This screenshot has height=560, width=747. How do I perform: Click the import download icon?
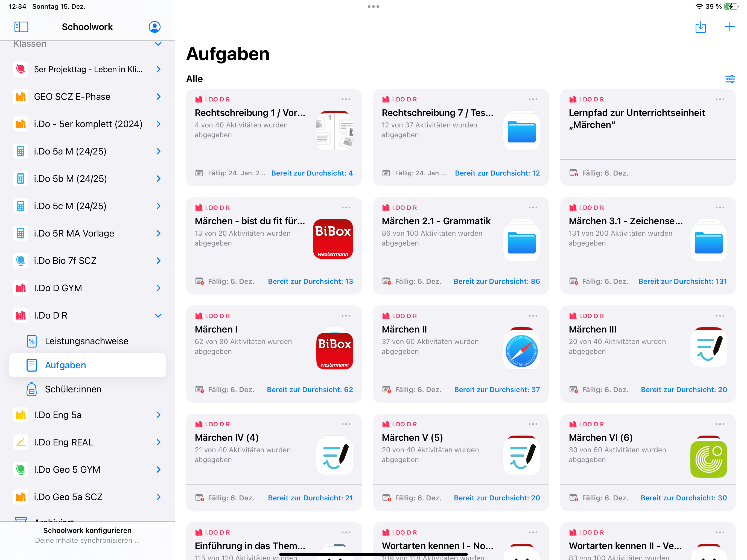[701, 27]
